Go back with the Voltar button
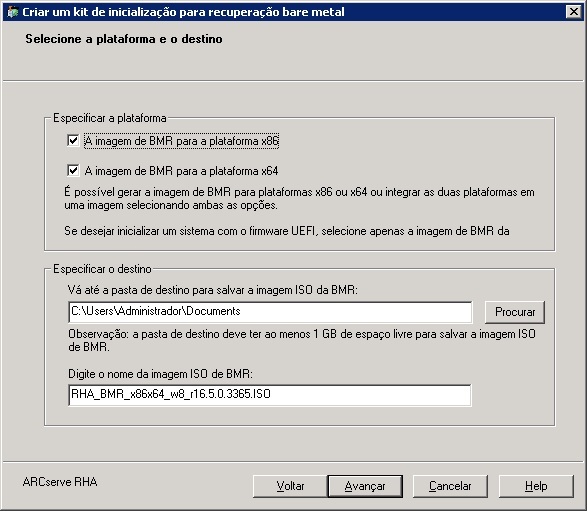Image resolution: width=587 pixels, height=511 pixels. 290,486
